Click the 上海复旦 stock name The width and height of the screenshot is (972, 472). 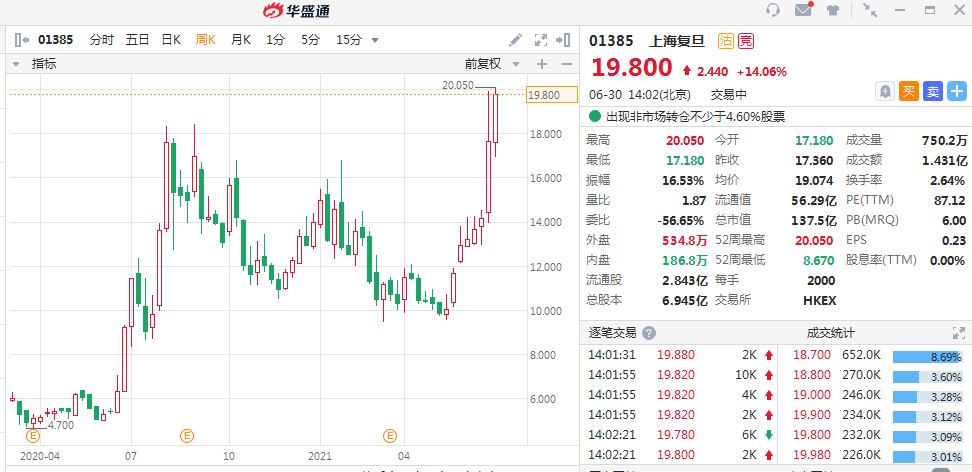[x=677, y=41]
